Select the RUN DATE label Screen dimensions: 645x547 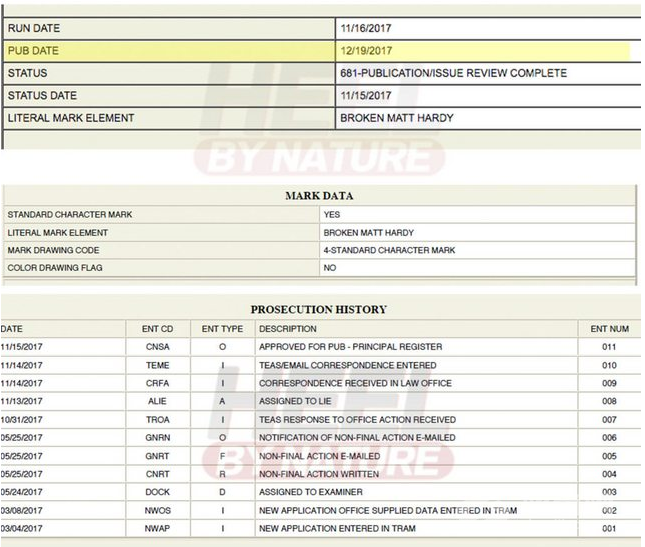[x=34, y=28]
